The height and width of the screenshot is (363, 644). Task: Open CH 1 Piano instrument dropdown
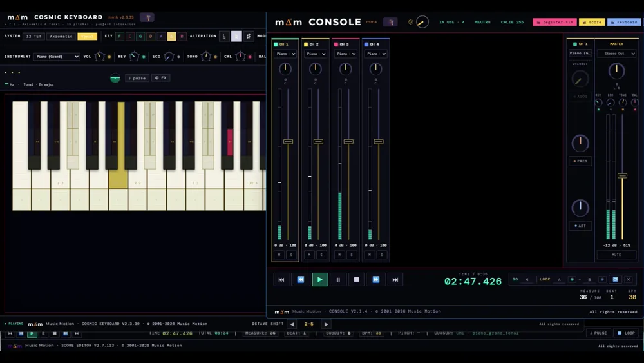(285, 54)
